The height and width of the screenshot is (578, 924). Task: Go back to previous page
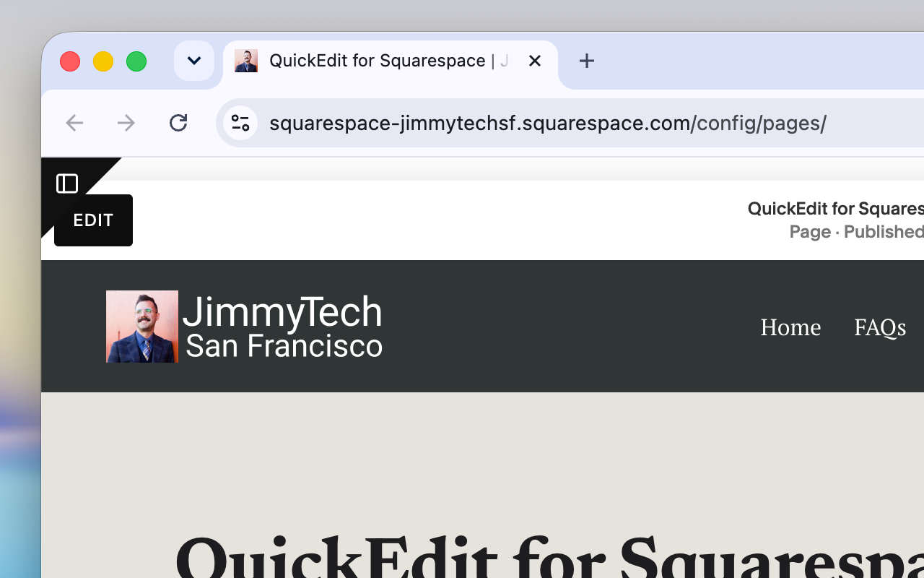tap(74, 123)
